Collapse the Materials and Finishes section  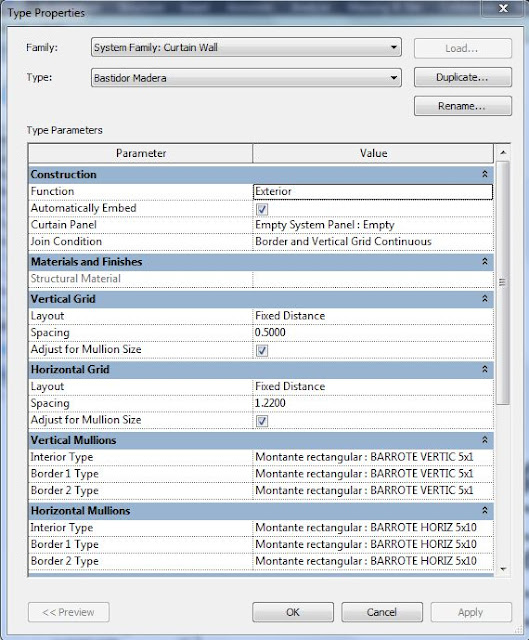point(485,261)
